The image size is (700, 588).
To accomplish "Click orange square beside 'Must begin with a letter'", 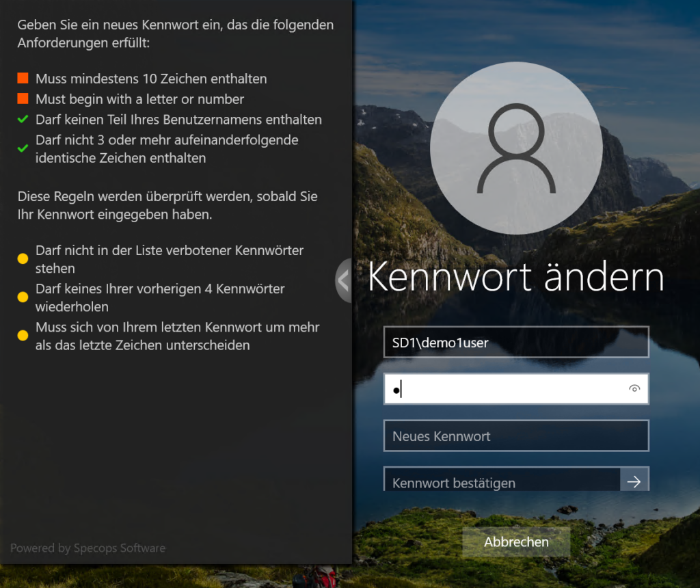I will coord(23,98).
